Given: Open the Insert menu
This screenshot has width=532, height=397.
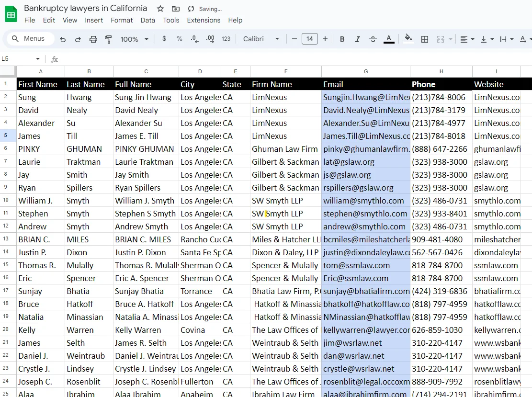Looking at the screenshot, I should pyautogui.click(x=94, y=21).
